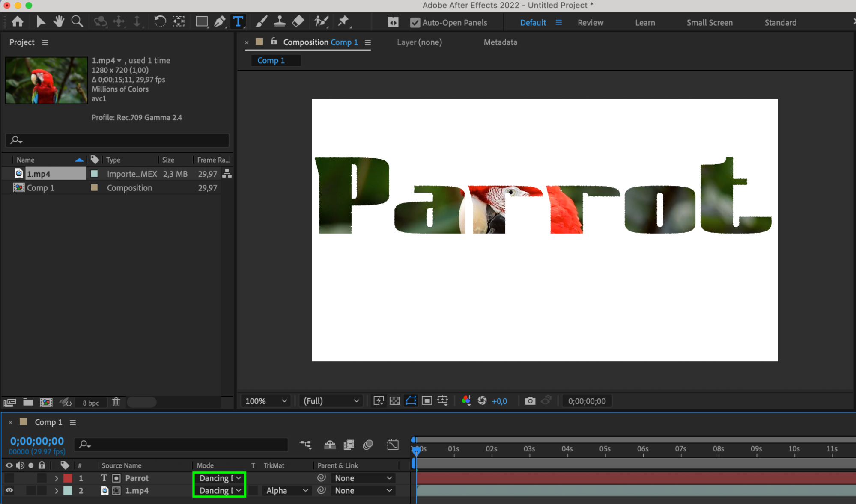Show the Parrot text layer
Image resolution: width=856 pixels, height=504 pixels.
(9, 478)
